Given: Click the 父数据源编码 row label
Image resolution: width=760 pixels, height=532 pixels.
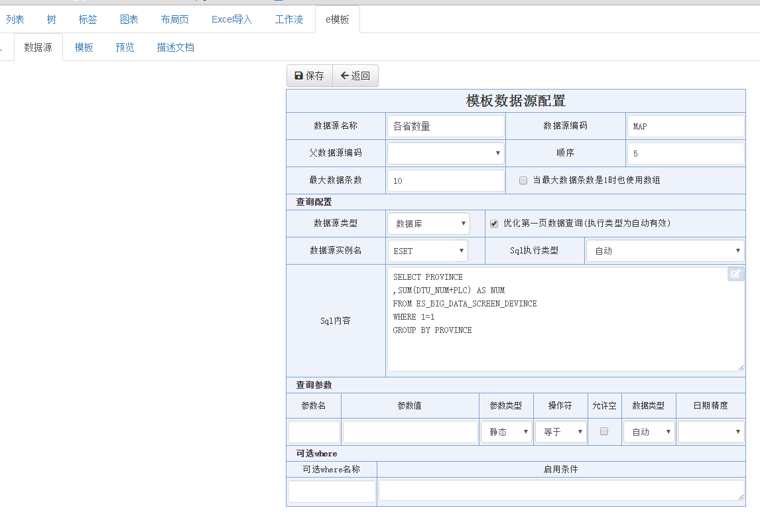Looking at the screenshot, I should click(x=336, y=153).
